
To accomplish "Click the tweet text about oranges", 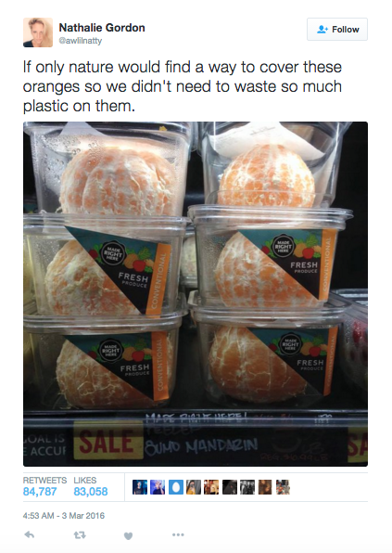I will click(x=183, y=86).
